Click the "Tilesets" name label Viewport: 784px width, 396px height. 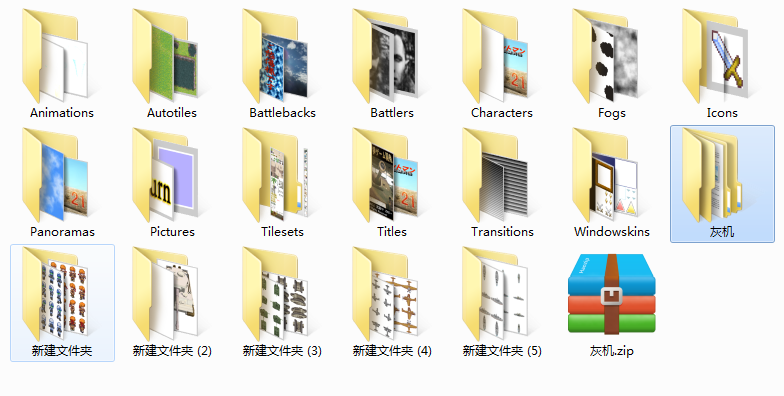[x=282, y=232]
